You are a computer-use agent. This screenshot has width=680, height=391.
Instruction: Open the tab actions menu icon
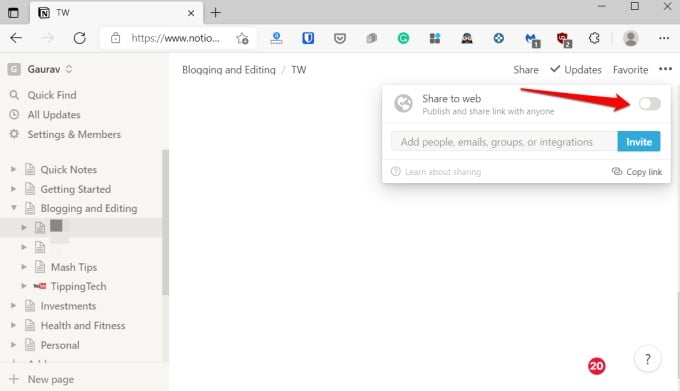pos(13,13)
